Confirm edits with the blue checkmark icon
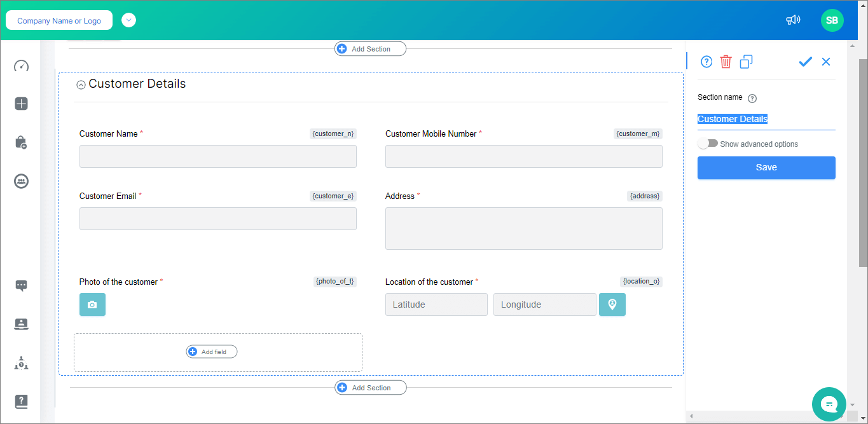This screenshot has width=868, height=424. [805, 62]
